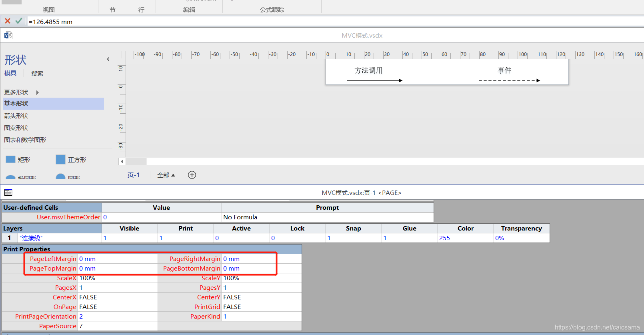Select the "连接线" layer name cell
The height and width of the screenshot is (335, 644).
60,238
